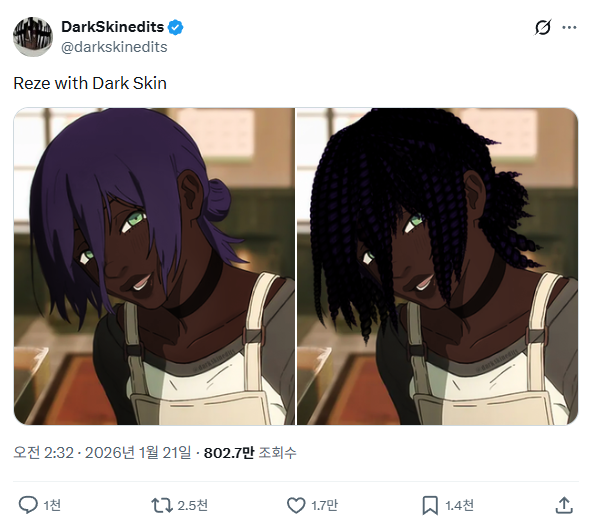591x526 pixels.
Task: Click the post timestamp 오전 2:32
Action: click(43, 453)
